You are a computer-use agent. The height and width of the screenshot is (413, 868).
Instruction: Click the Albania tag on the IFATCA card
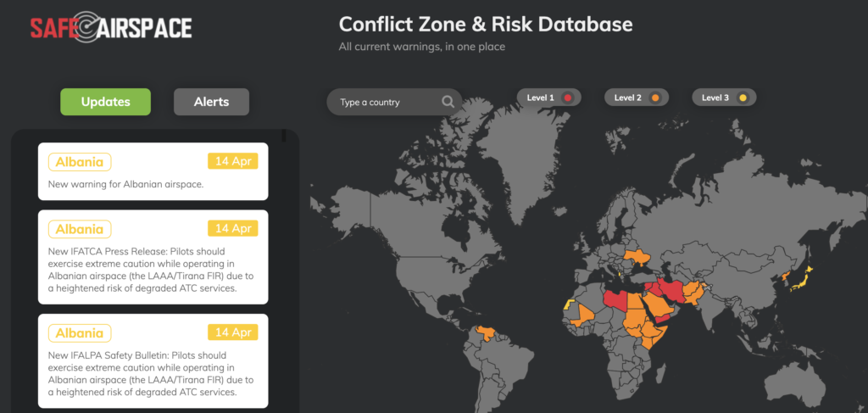(80, 229)
